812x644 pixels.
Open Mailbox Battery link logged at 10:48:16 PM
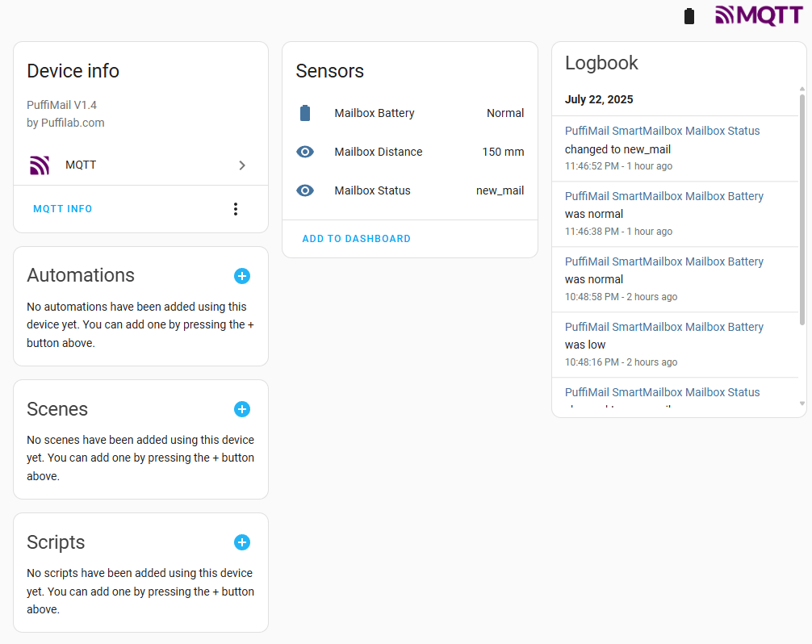(664, 327)
